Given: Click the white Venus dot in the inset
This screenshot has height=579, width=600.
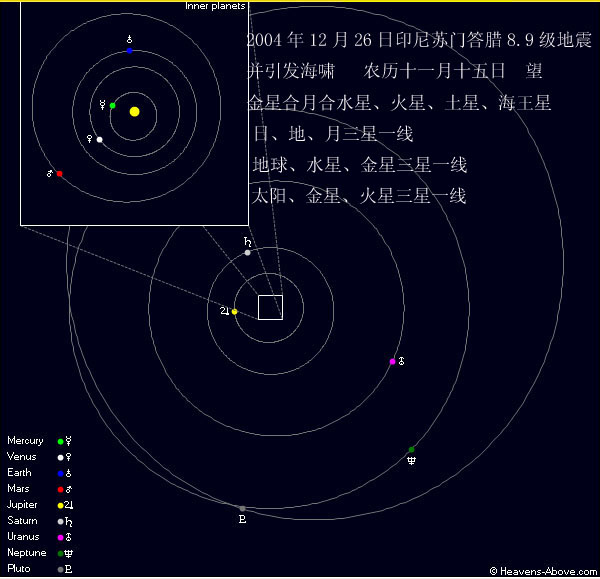Looking at the screenshot, I should (x=99, y=139).
